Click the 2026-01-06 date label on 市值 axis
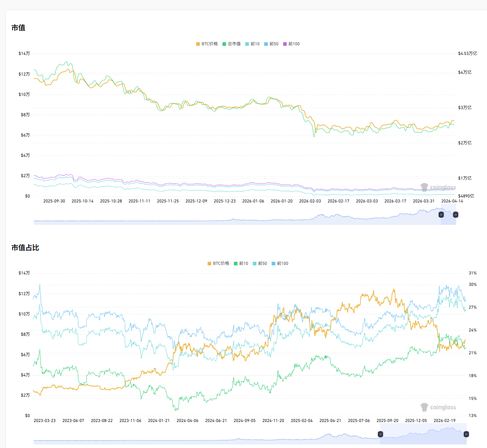487x448 pixels. pos(253,201)
